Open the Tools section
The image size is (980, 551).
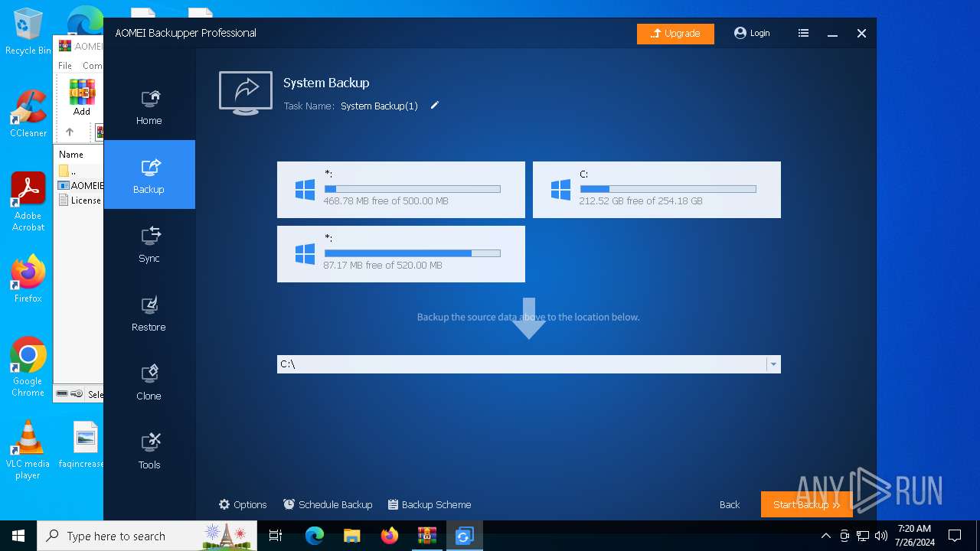[x=149, y=450]
